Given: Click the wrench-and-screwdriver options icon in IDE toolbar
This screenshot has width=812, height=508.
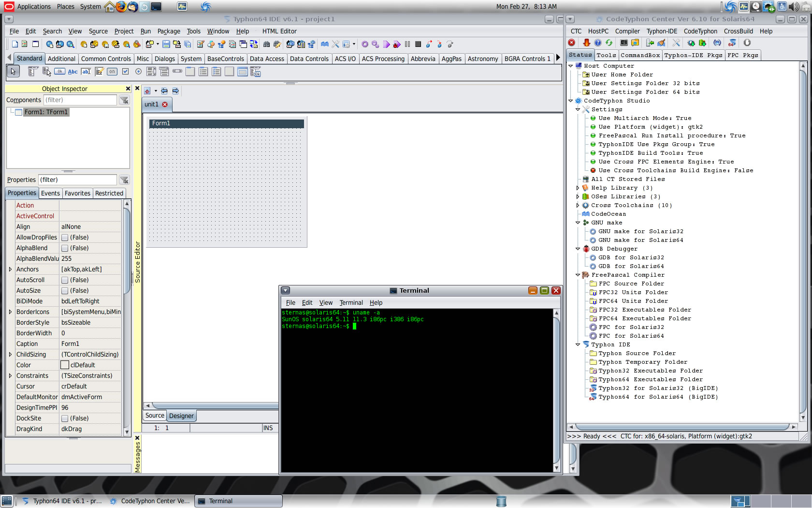Looking at the screenshot, I should (x=335, y=44).
